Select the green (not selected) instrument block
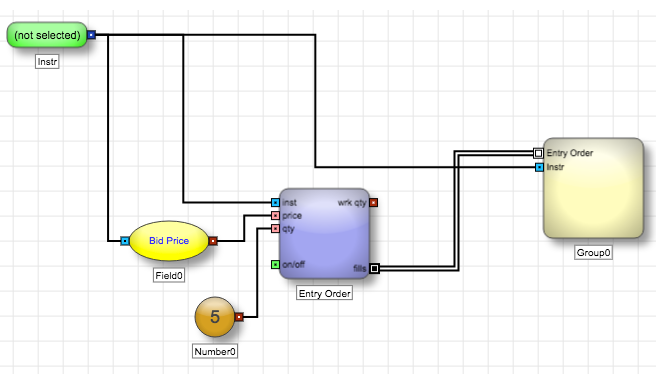656x382 pixels. (47, 35)
